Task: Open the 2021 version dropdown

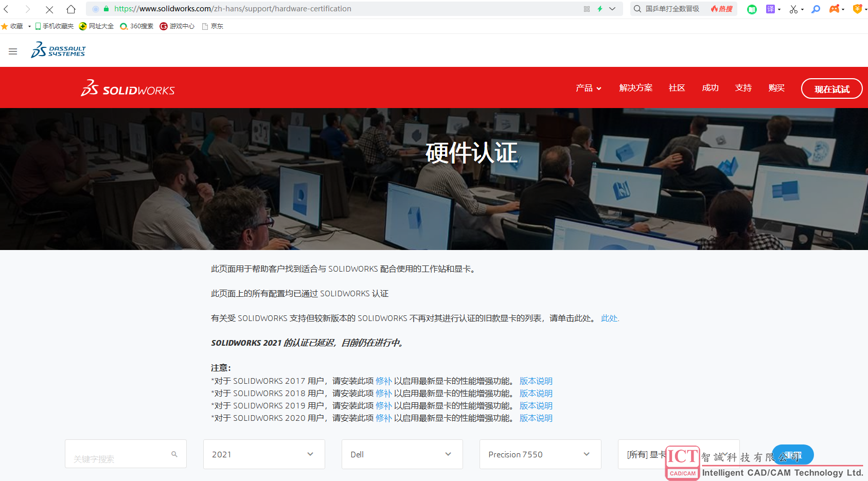Action: click(264, 454)
